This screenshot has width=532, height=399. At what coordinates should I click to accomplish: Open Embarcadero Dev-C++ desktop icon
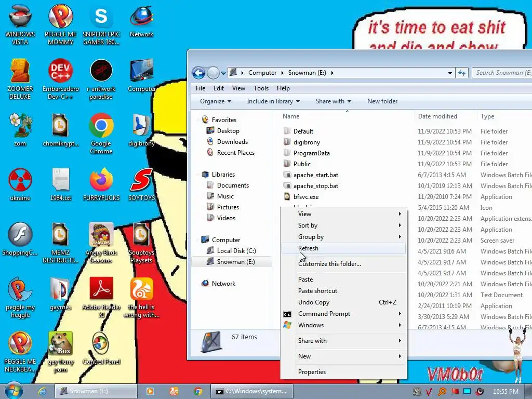[x=60, y=79]
